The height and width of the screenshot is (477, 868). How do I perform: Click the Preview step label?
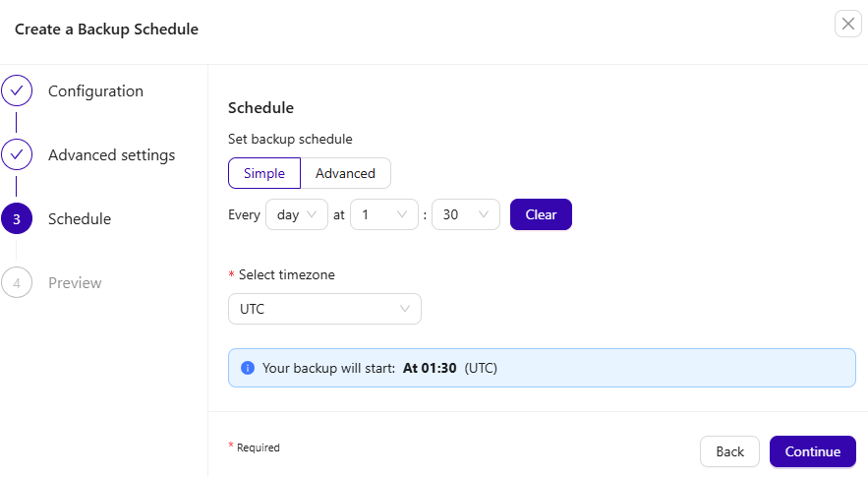(75, 283)
